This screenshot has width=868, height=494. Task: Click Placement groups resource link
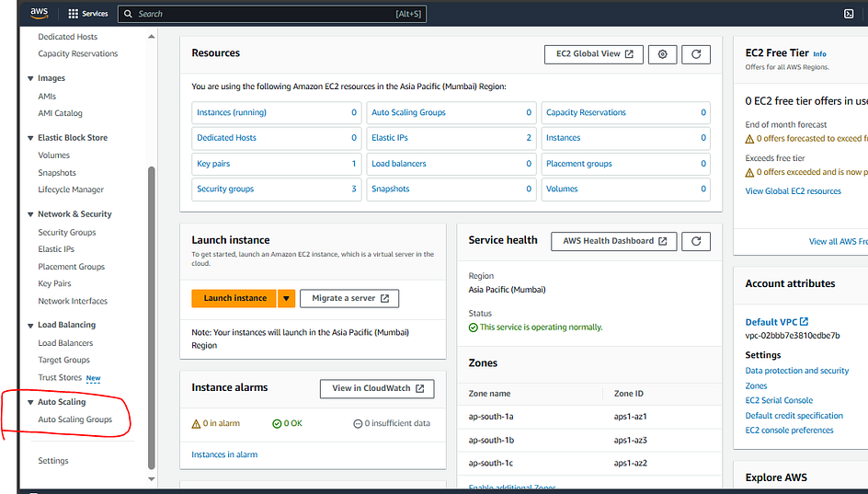(x=579, y=164)
